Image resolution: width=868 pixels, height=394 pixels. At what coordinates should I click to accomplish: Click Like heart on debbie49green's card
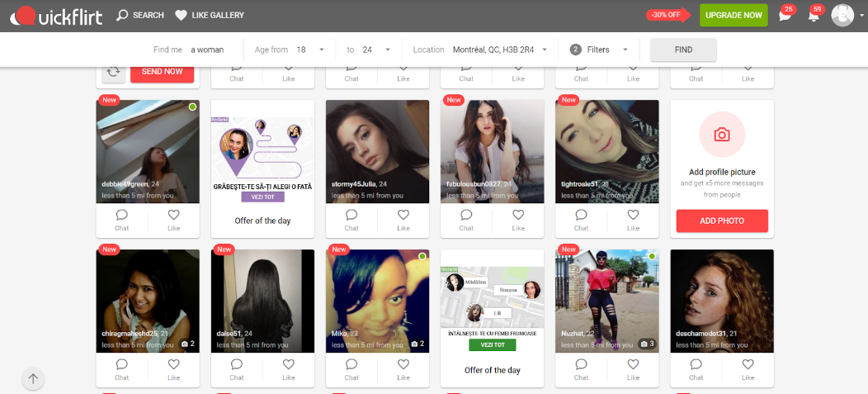173,220
